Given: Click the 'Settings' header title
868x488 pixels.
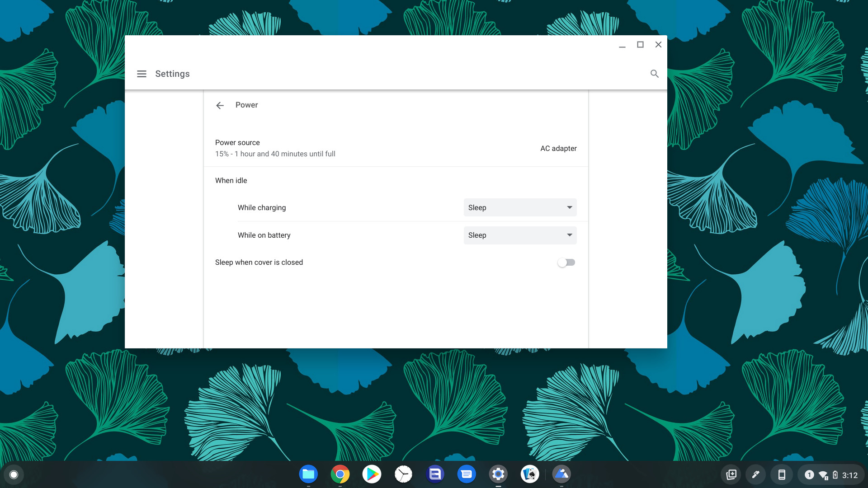Looking at the screenshot, I should (x=172, y=74).
